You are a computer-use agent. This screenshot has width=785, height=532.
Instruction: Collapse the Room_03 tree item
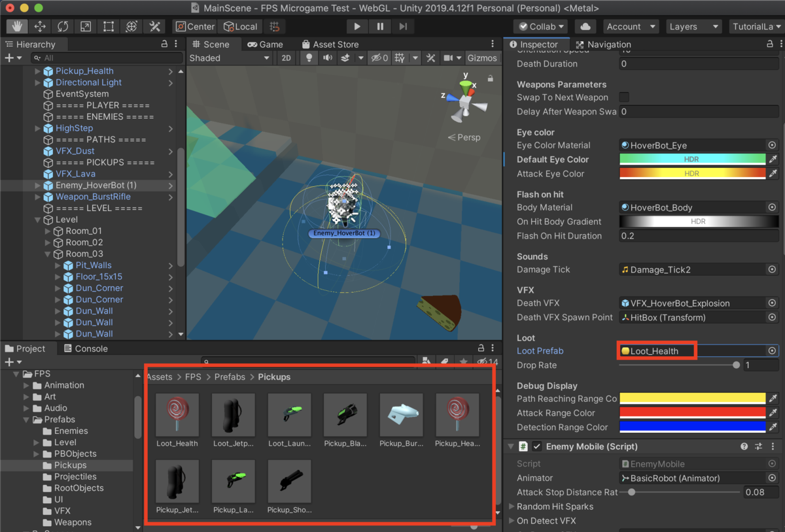(48, 254)
